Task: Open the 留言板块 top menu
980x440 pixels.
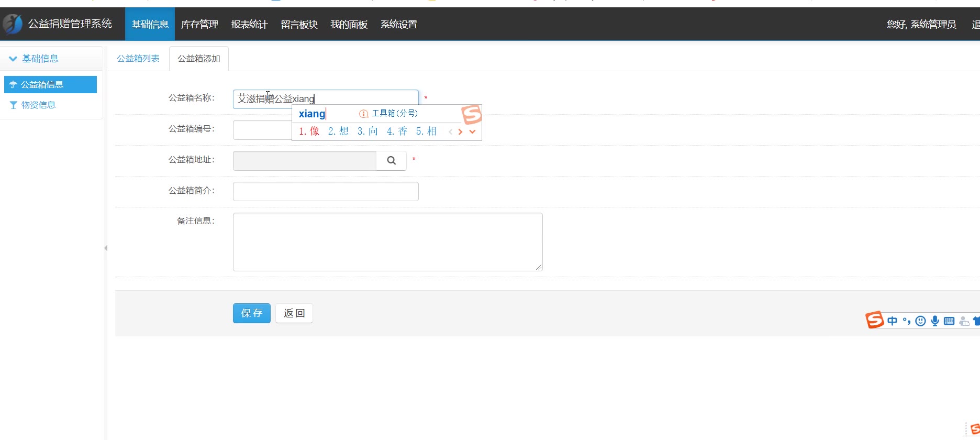Action: tap(299, 24)
